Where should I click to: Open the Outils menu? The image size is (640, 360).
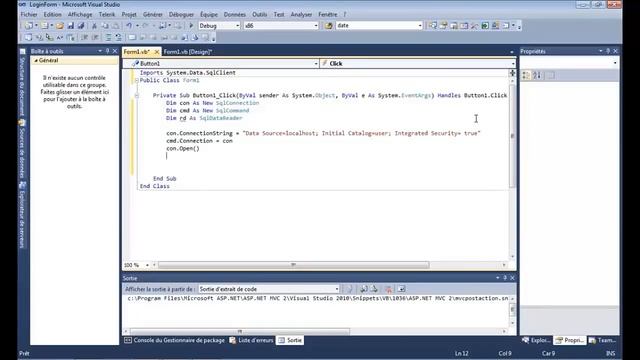[259, 14]
